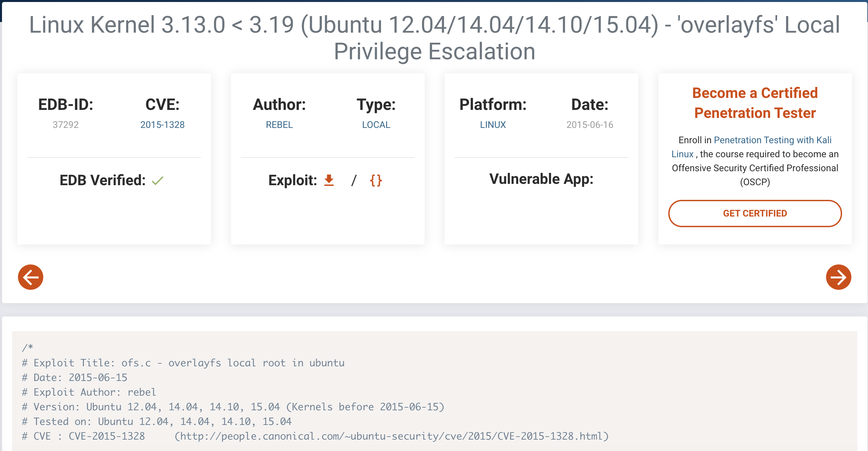Viewport: 868px width, 451px height.
Task: Click the Platform: label
Action: [x=493, y=105]
